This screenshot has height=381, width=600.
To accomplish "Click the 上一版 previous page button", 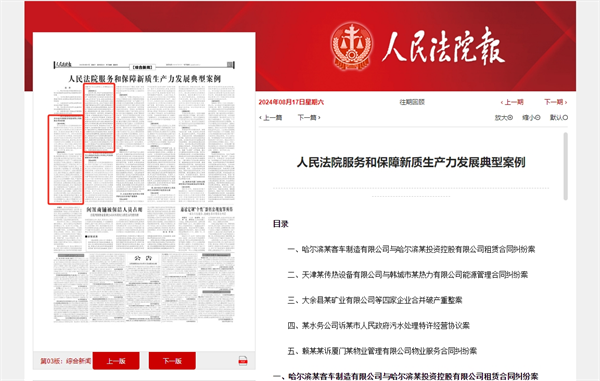I will pyautogui.click(x=116, y=361).
